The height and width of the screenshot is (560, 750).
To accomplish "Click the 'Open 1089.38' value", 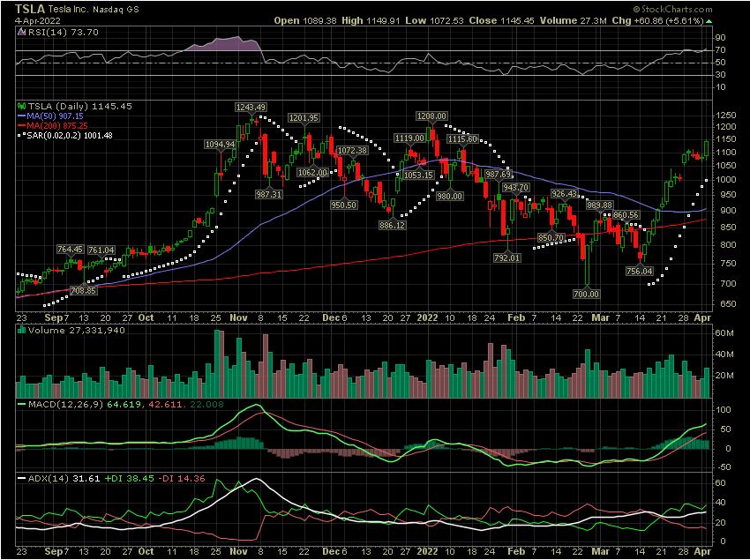I will coord(305,21).
